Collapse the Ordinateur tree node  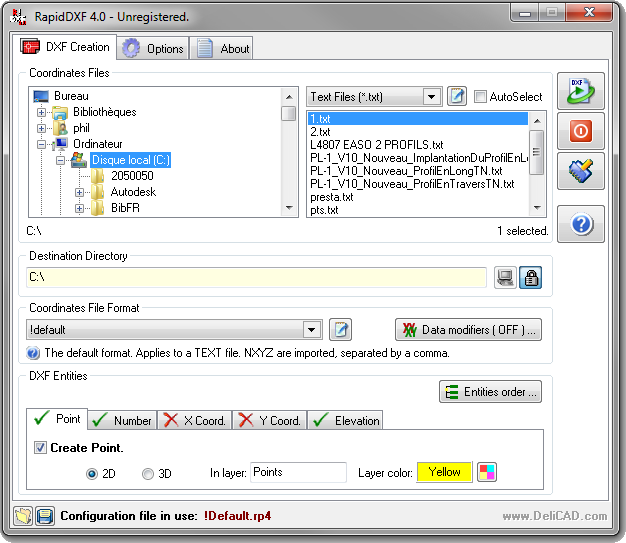coord(41,144)
